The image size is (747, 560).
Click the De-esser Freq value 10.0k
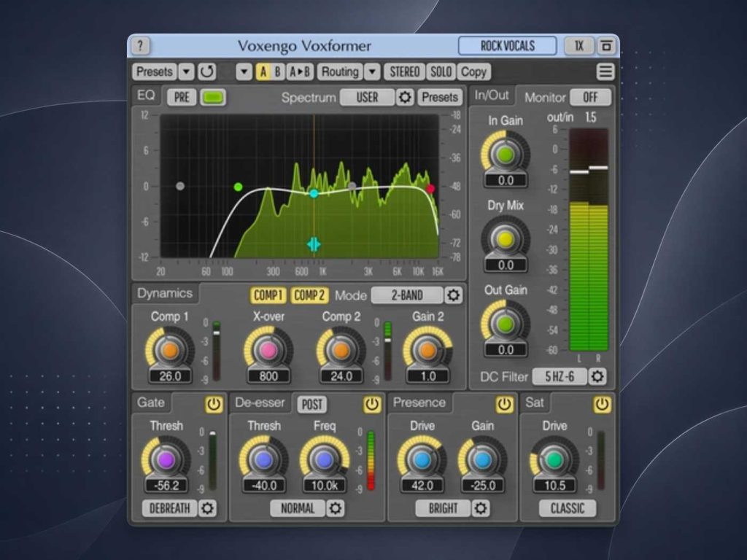325,485
